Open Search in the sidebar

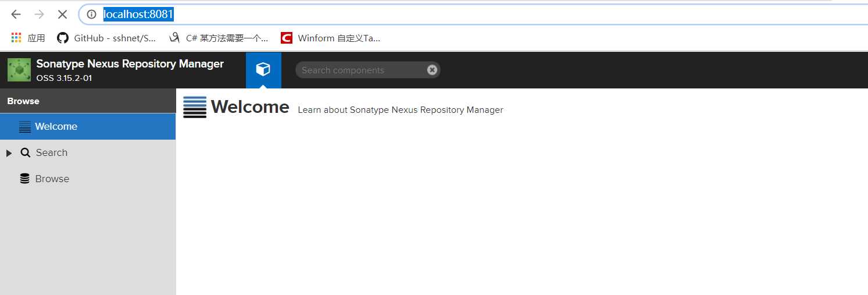pyautogui.click(x=88, y=152)
